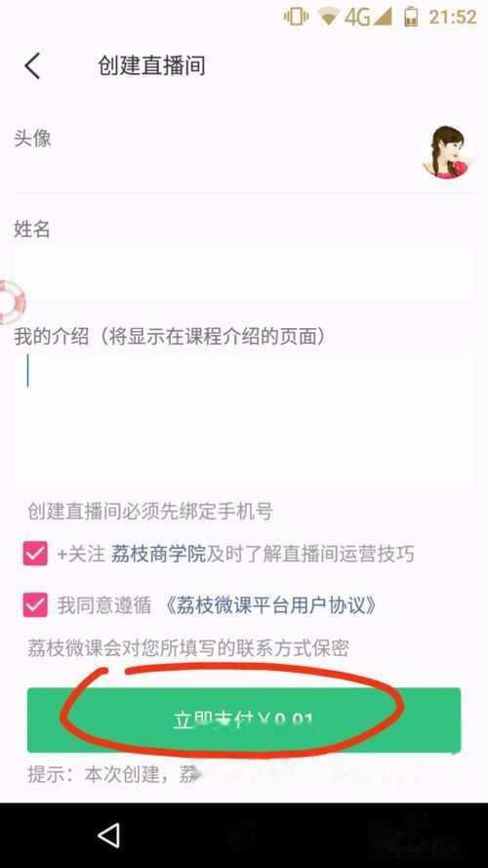The image size is (488, 868).
Task: Tap the battery status icon
Action: tap(411, 17)
